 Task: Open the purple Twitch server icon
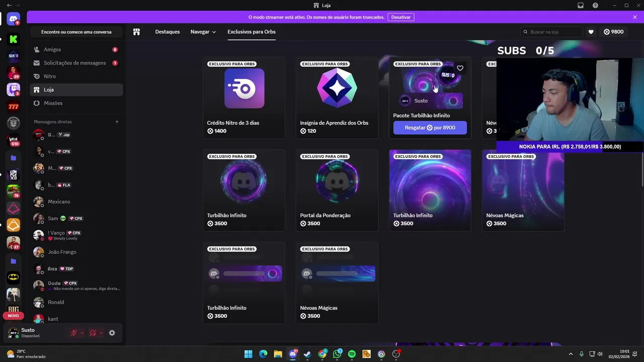coord(13,89)
